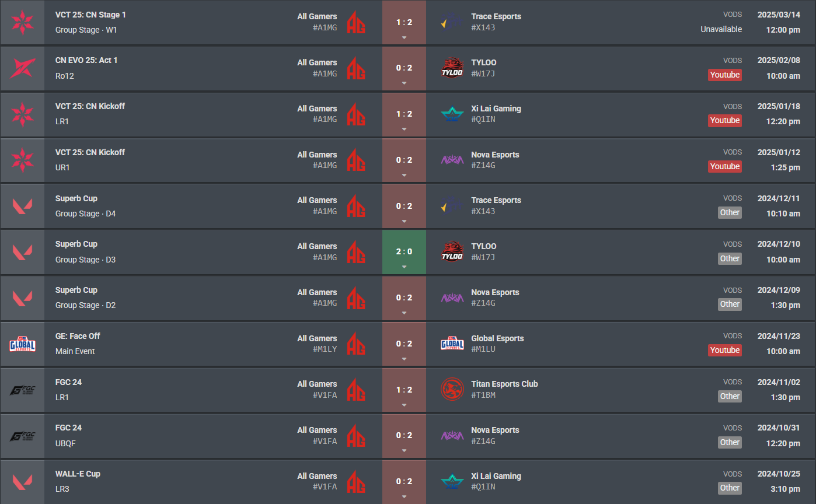
Task: Click the CN EVO 25 Act 1 event icon
Action: 22,69
